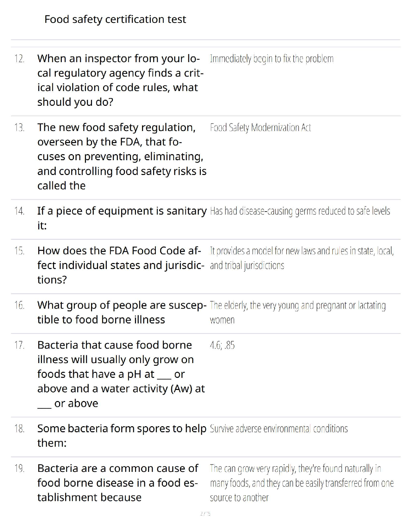
Task: Select the sanitary equipment question text
Action: (x=122, y=218)
